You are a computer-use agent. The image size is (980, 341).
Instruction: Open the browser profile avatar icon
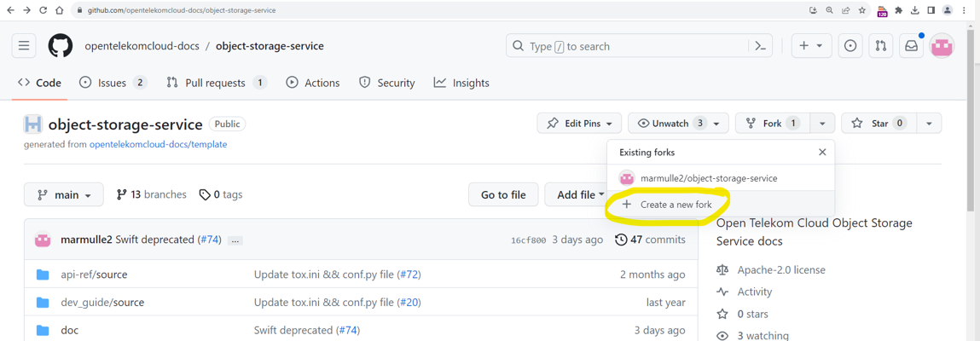948,10
